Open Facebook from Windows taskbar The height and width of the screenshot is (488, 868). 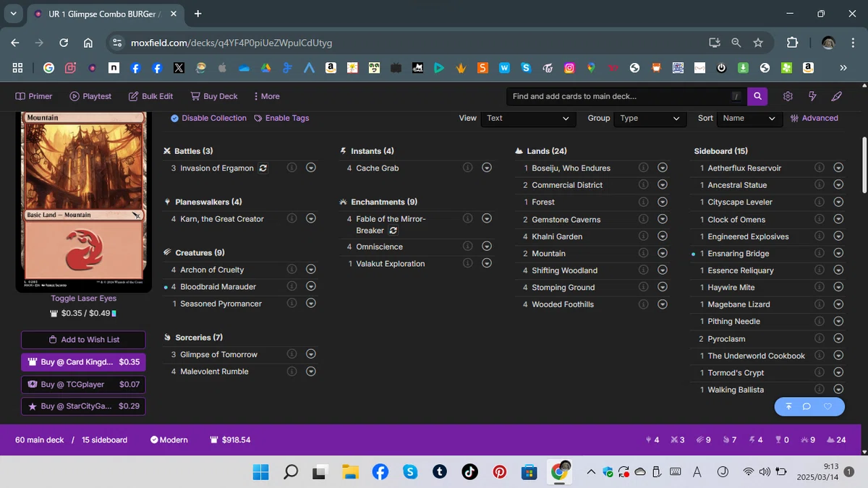click(380, 472)
